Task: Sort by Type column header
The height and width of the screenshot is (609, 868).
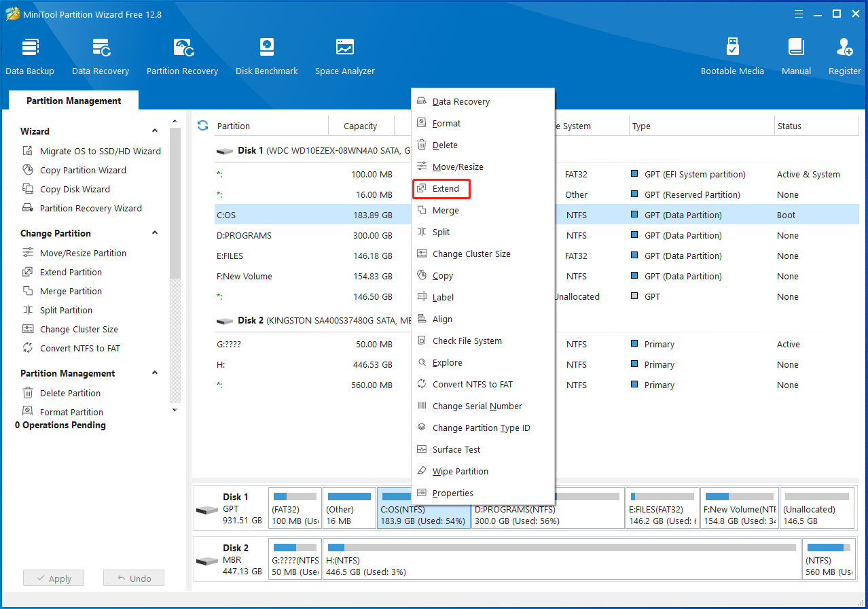Action: tap(701, 126)
